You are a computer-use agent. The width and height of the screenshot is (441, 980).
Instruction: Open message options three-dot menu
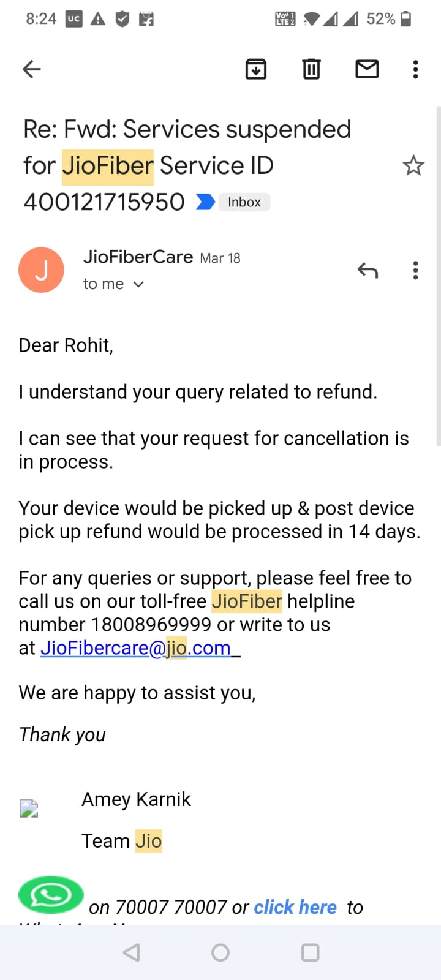416,270
